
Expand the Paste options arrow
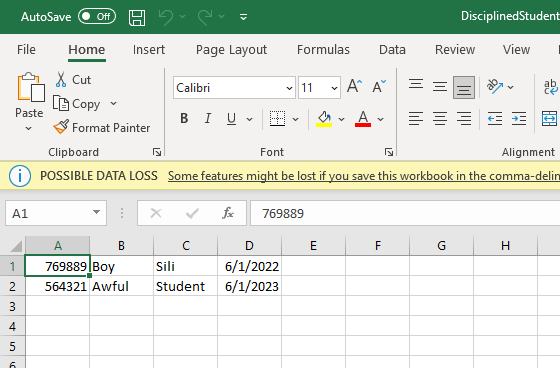(x=29, y=128)
